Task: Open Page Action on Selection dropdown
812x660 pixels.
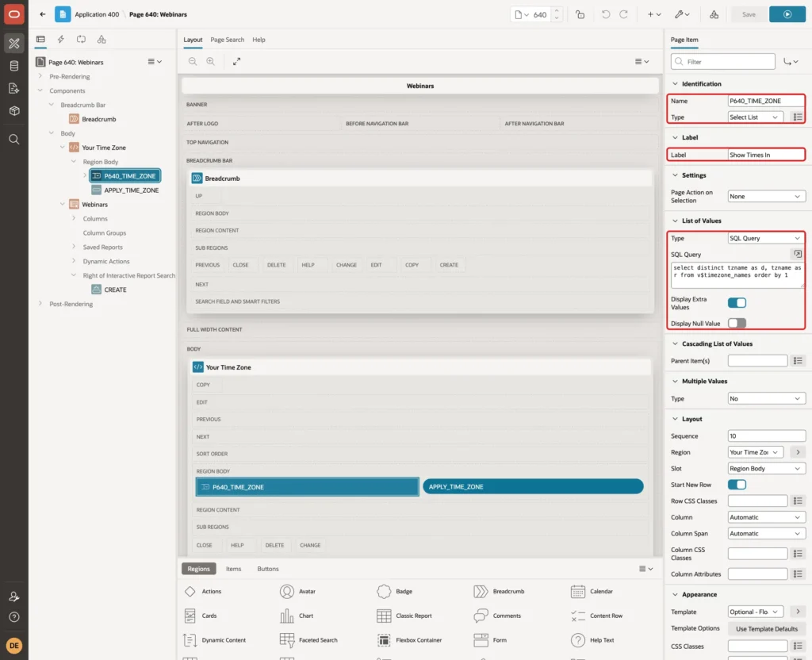Action: [766, 197]
